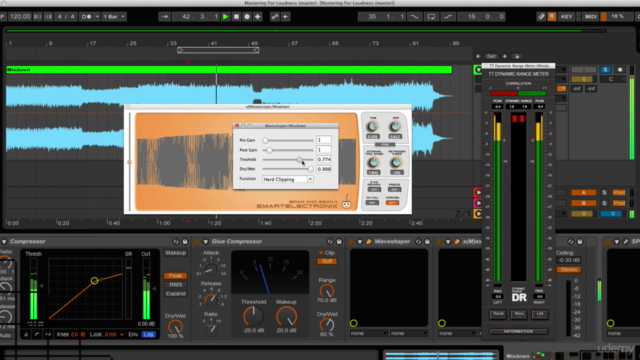640x360 pixels.
Task: Click the Mono button in TT Dynamic Range Meter
Action: coord(519,314)
